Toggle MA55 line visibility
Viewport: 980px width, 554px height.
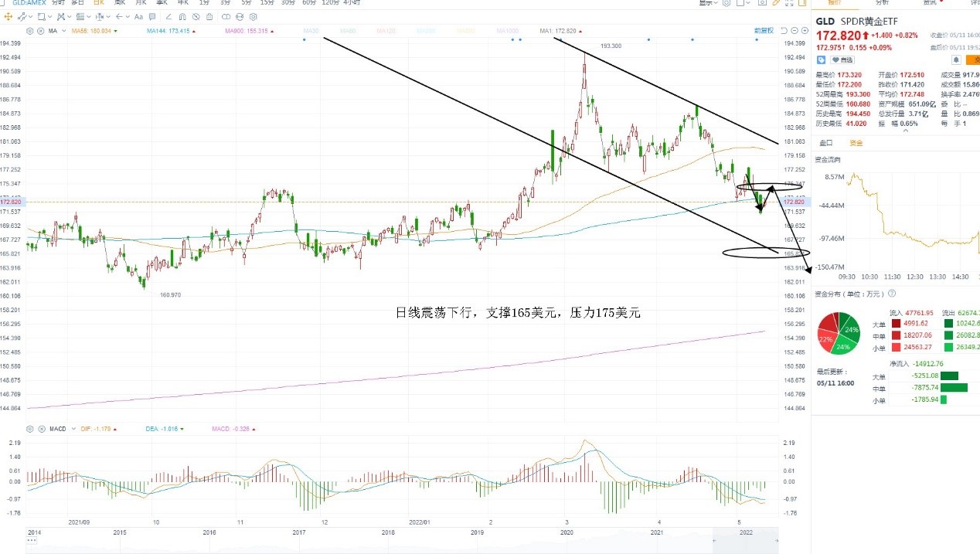(91, 31)
